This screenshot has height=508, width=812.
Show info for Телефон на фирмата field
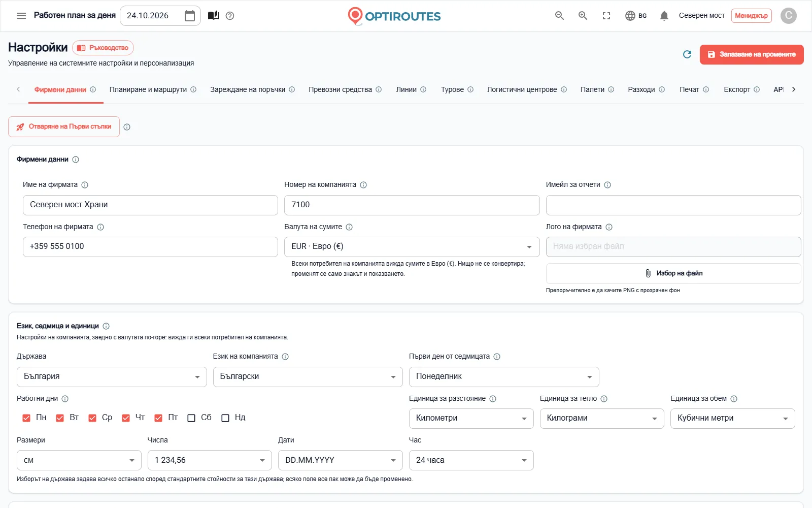pyautogui.click(x=100, y=227)
